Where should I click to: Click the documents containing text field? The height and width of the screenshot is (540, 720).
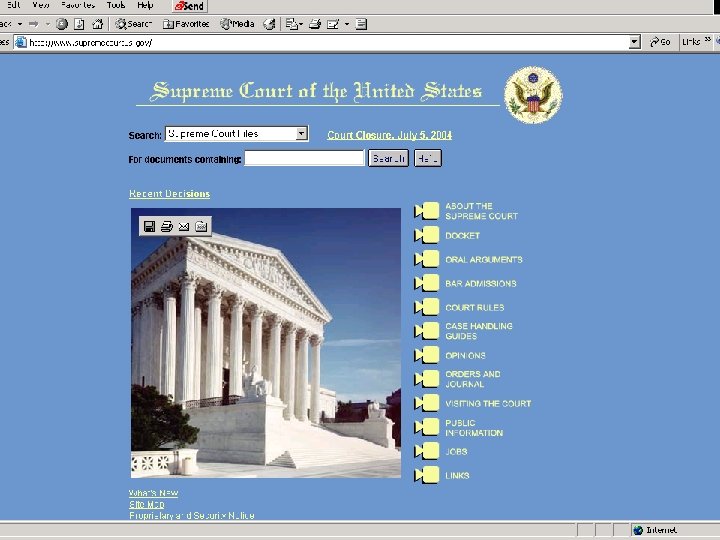304,158
